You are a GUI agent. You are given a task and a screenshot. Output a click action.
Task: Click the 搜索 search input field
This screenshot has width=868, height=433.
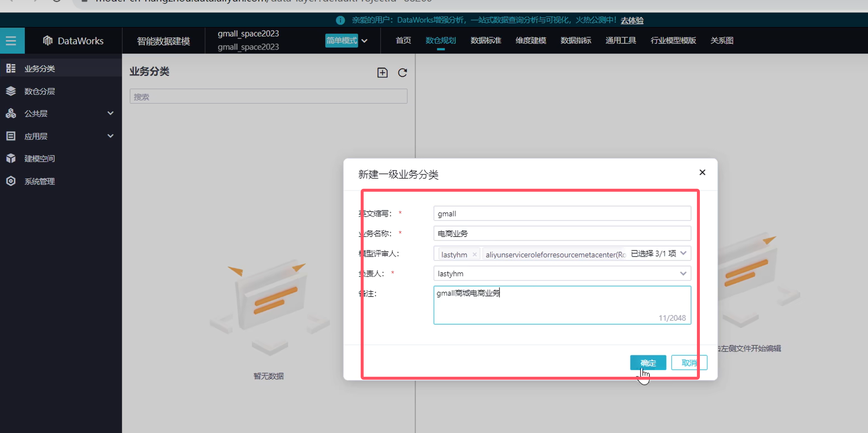(x=268, y=97)
